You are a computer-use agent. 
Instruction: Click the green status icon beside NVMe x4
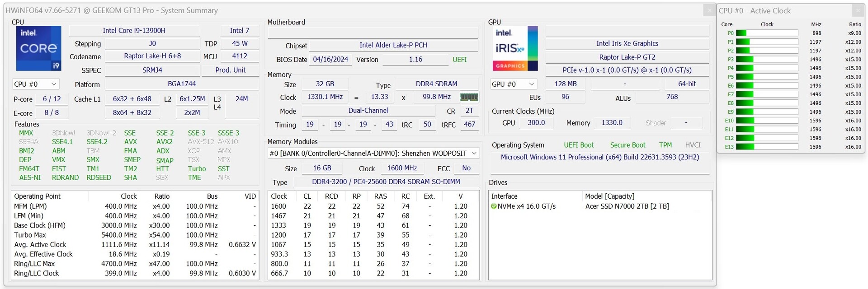(x=494, y=206)
